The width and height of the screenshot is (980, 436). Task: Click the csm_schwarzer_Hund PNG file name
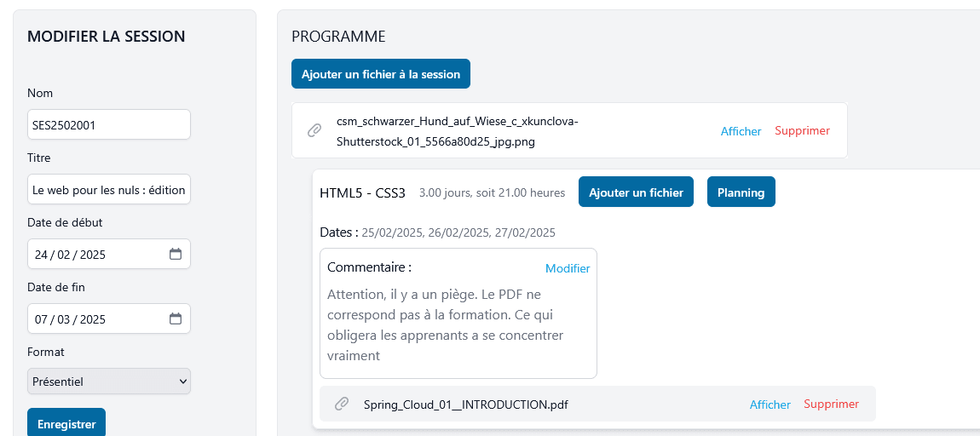point(457,131)
